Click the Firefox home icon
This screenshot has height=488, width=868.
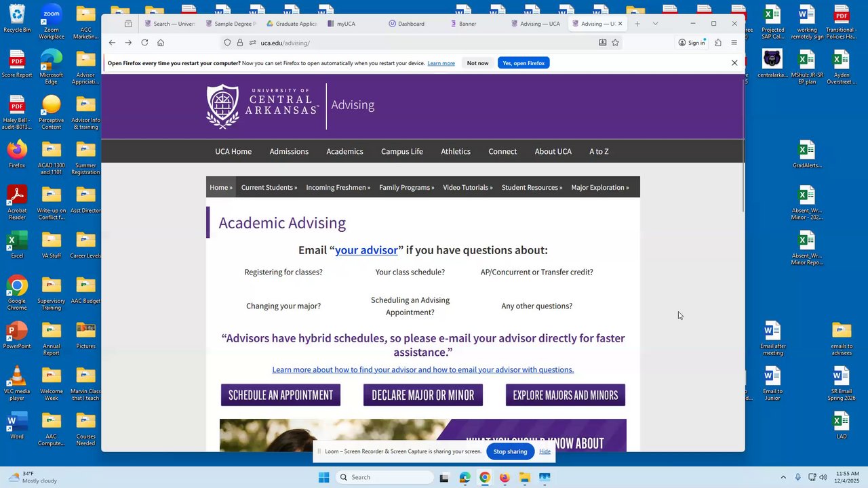point(161,43)
